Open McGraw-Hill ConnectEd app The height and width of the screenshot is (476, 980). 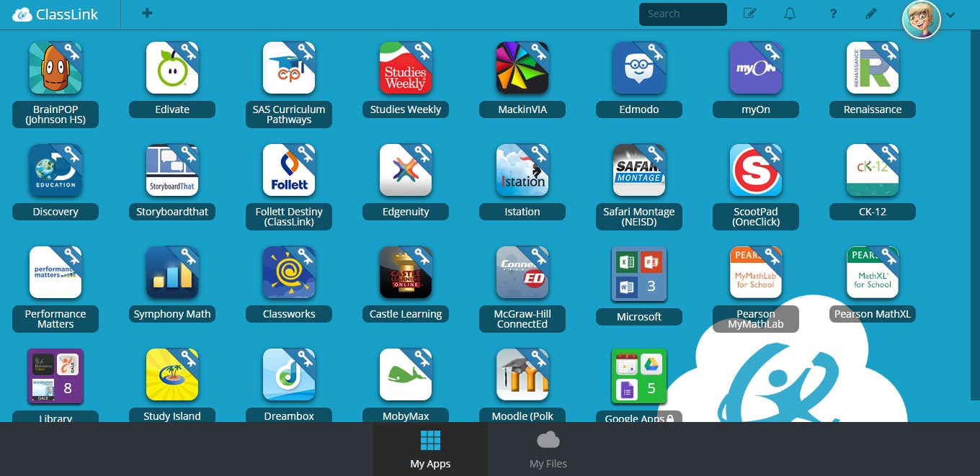point(522,272)
